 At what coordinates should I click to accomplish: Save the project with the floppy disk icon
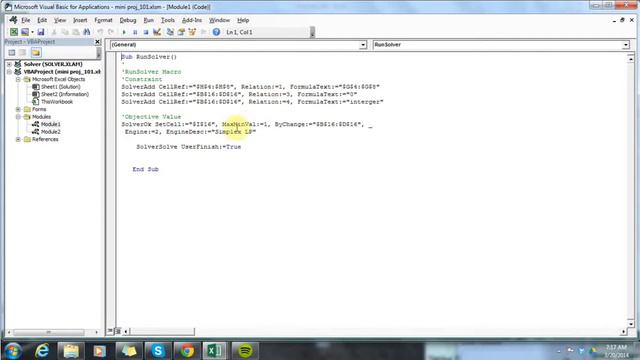41,32
